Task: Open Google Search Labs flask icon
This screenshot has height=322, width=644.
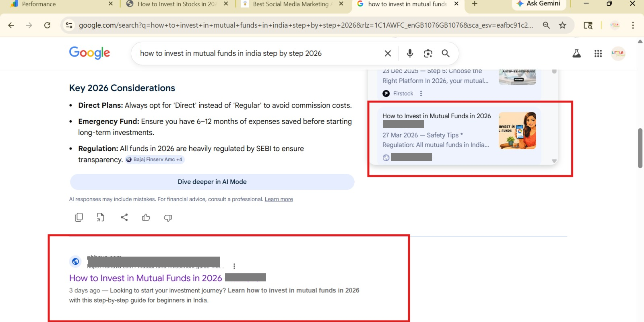Action: (x=577, y=53)
